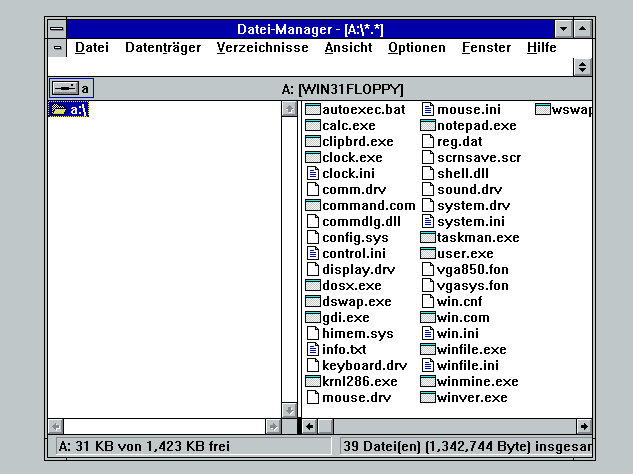633x474 pixels.
Task: Select the floppy drive a icon
Action: (x=71, y=88)
